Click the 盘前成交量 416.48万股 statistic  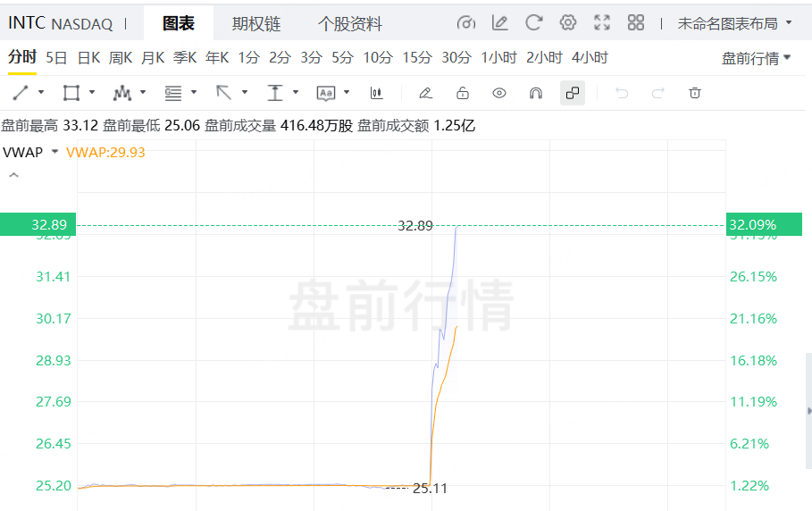[279, 125]
